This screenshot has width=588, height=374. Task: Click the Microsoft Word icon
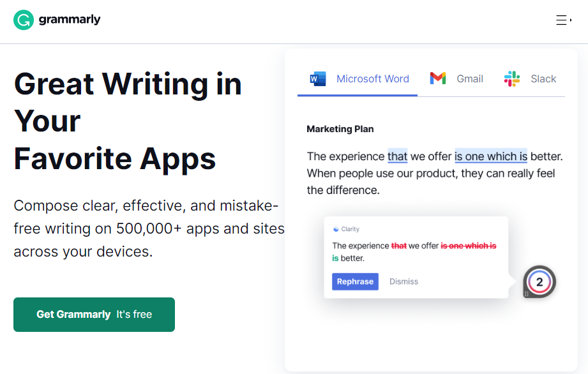pos(318,79)
